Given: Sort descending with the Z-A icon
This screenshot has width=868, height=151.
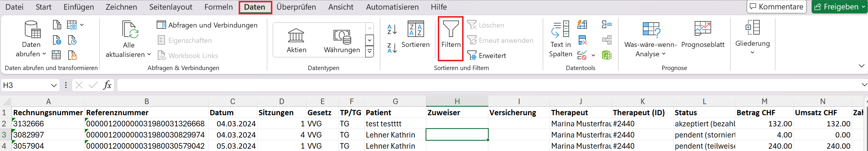Looking at the screenshot, I should 392,48.
